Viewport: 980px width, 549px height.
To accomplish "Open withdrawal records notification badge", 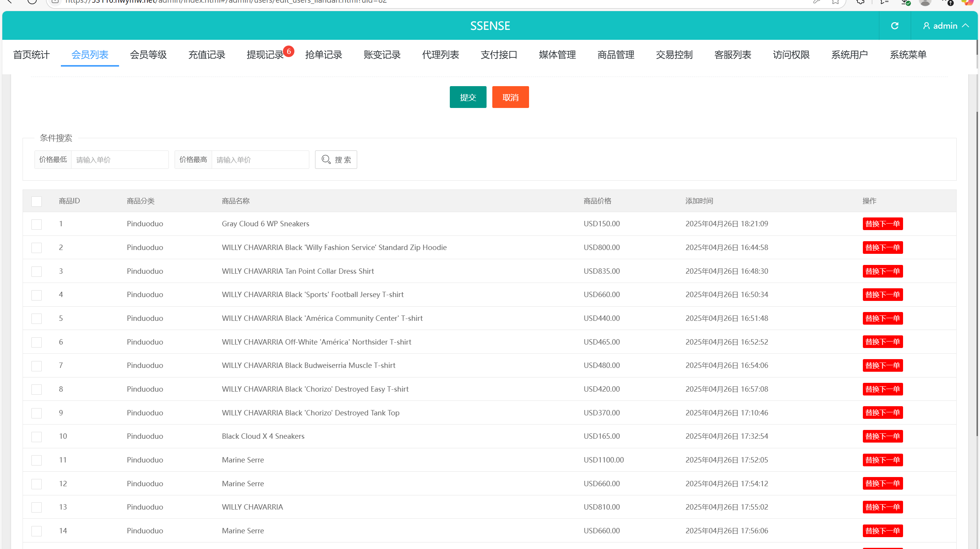I will point(289,51).
